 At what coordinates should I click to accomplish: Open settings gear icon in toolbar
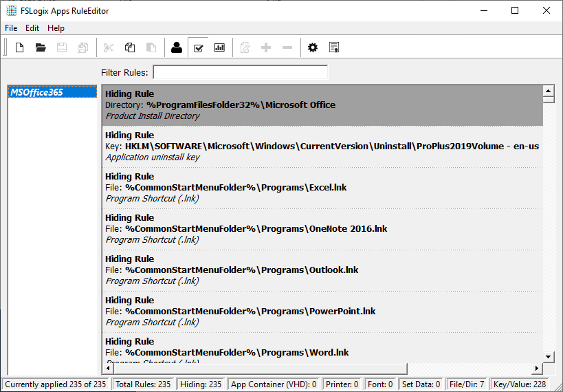pyautogui.click(x=313, y=47)
